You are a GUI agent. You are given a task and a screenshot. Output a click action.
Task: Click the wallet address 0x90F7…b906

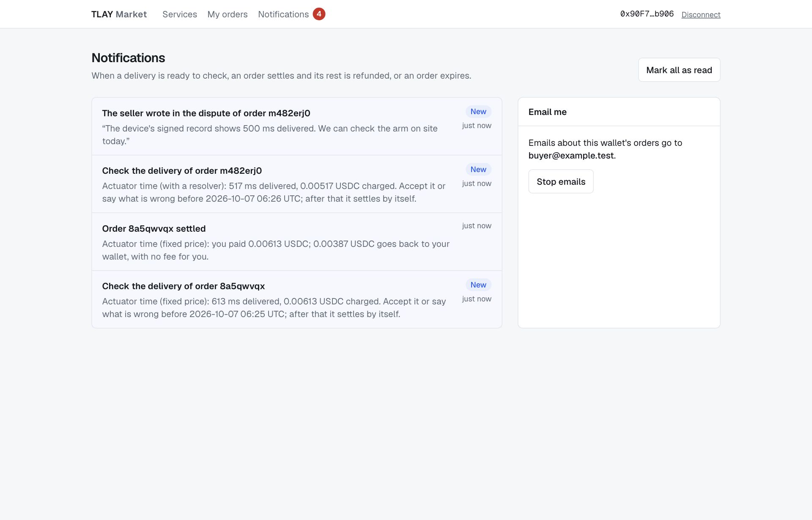647,14
